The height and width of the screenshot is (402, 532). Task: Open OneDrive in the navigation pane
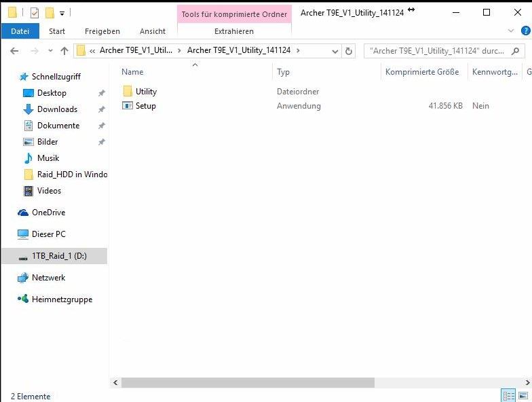(x=48, y=213)
